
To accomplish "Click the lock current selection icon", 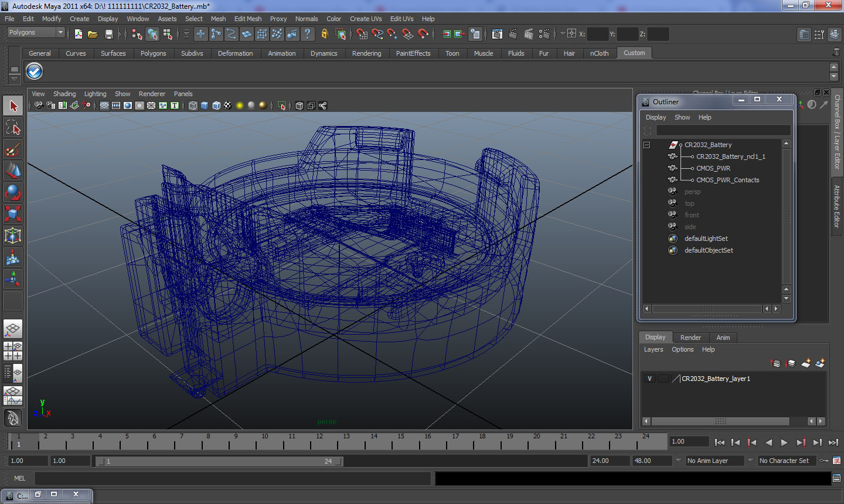I will click(324, 34).
